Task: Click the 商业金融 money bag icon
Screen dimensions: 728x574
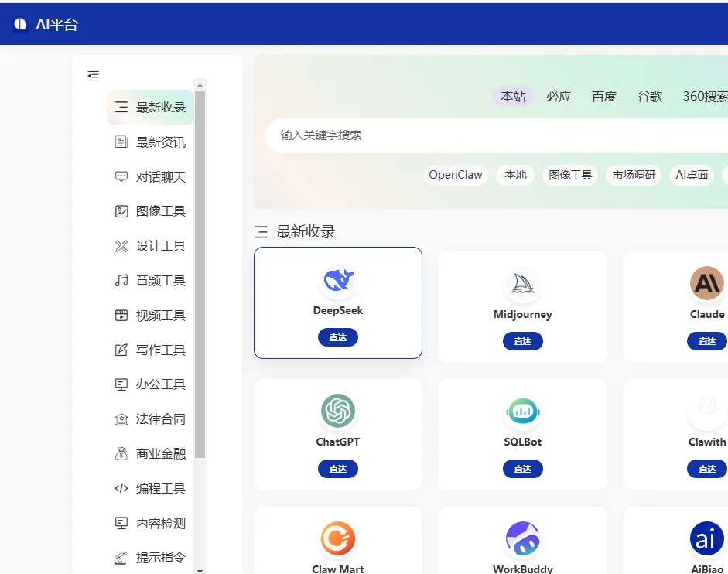Action: point(121,454)
